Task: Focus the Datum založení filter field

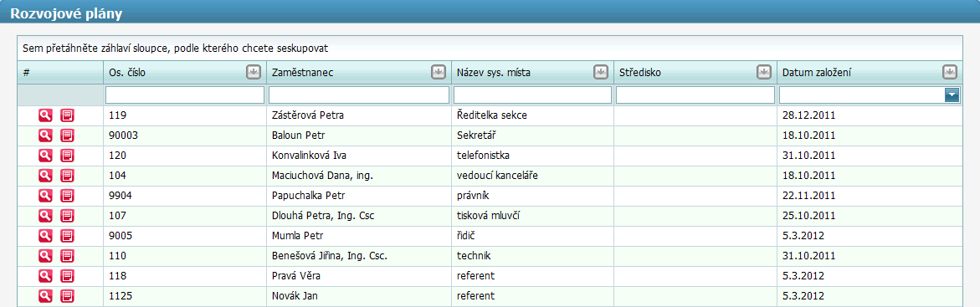Action: [862, 95]
